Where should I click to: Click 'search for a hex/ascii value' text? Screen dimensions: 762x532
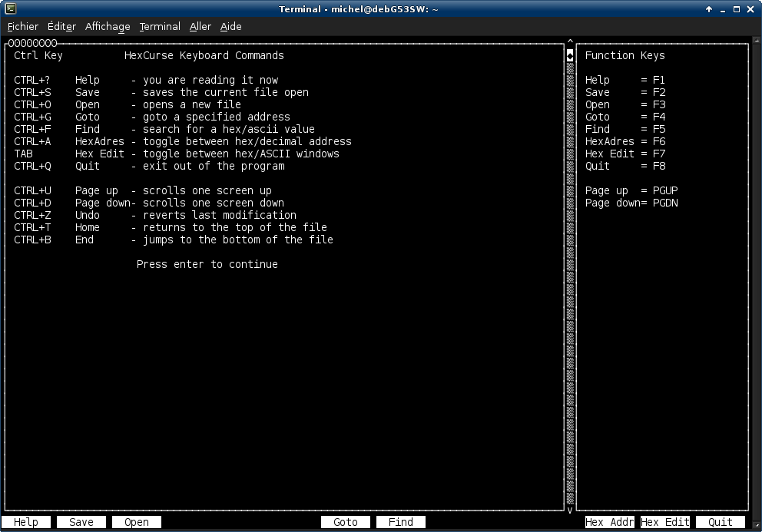228,129
